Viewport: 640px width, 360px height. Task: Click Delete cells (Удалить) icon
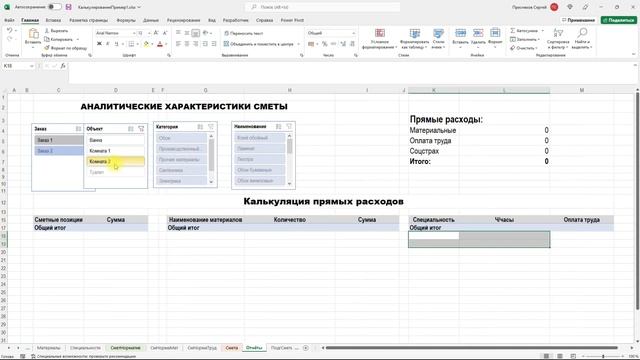click(x=478, y=37)
